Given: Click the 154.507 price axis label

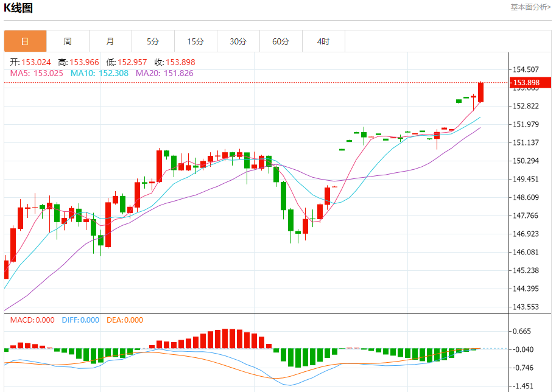Looking at the screenshot, I should point(526,69).
